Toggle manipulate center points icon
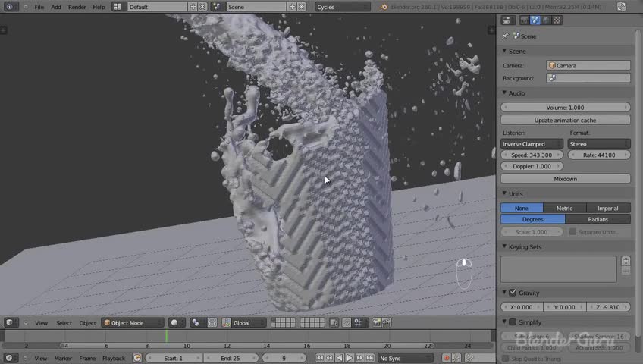Viewport: 643px width, 364px height. click(212, 322)
